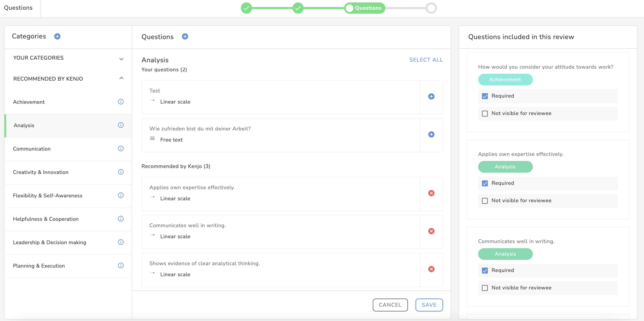Click the final empty step in progress bar

[x=431, y=8]
